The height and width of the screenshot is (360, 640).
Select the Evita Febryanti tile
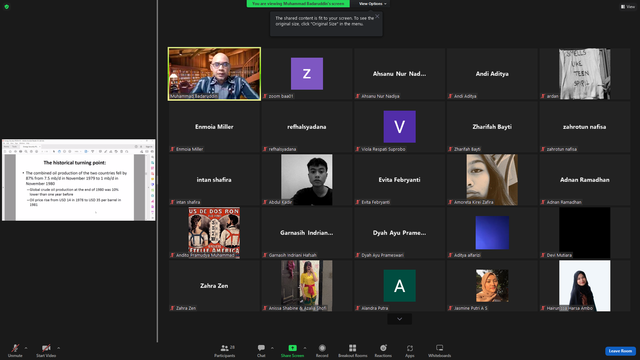tap(400, 180)
